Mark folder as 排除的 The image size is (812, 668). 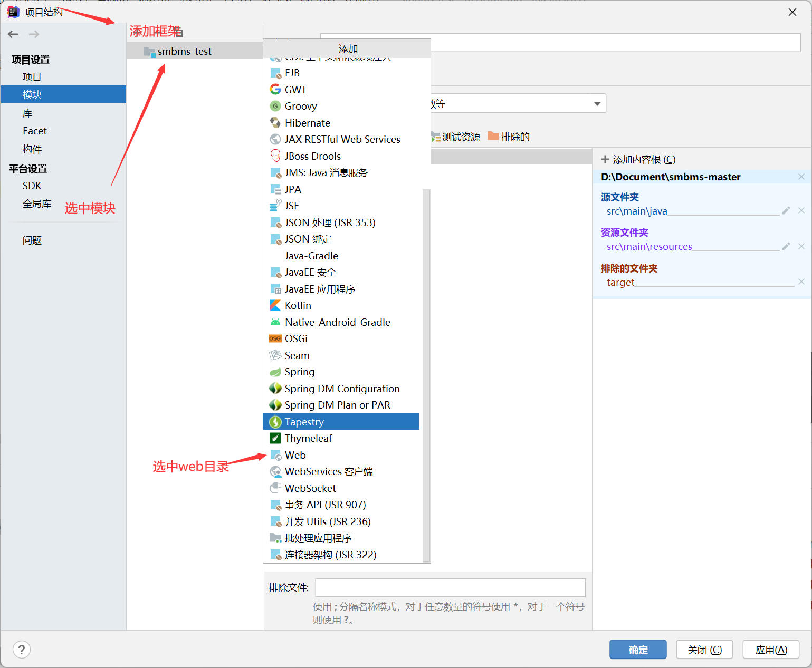(509, 137)
